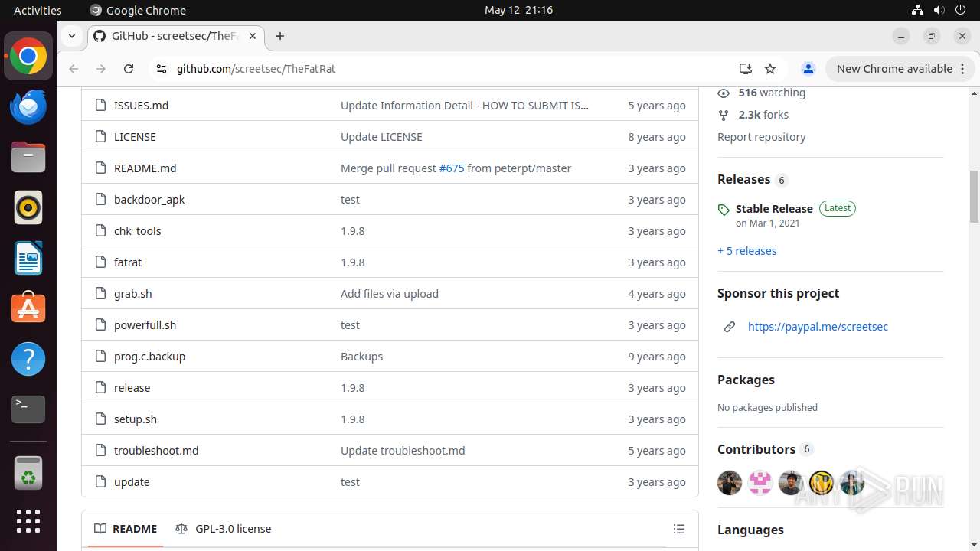Open the prog.c.backup file
This screenshot has height=551, width=980.
click(149, 357)
